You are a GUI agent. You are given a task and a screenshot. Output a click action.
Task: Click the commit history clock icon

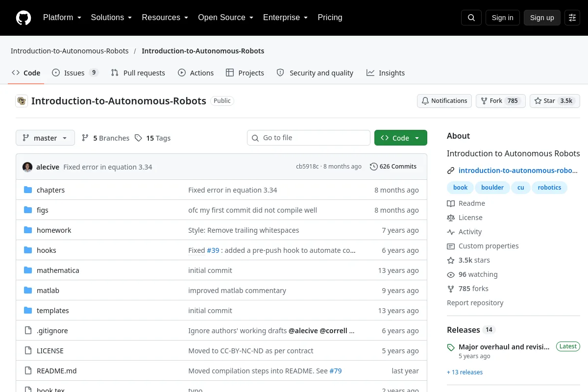click(x=374, y=167)
